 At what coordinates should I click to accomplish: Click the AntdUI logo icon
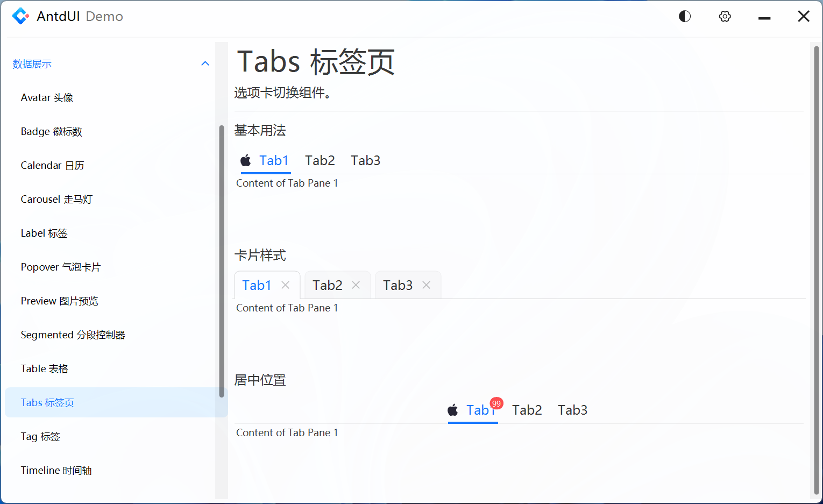pos(20,16)
